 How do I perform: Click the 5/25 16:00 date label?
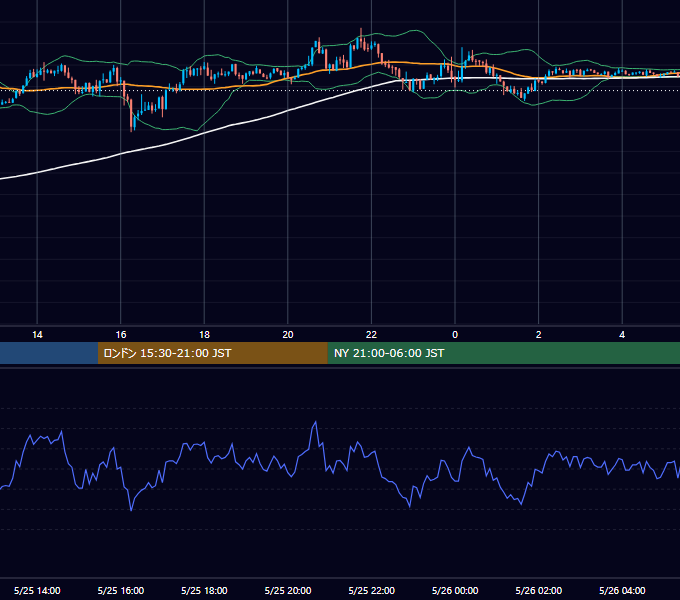click(121, 590)
